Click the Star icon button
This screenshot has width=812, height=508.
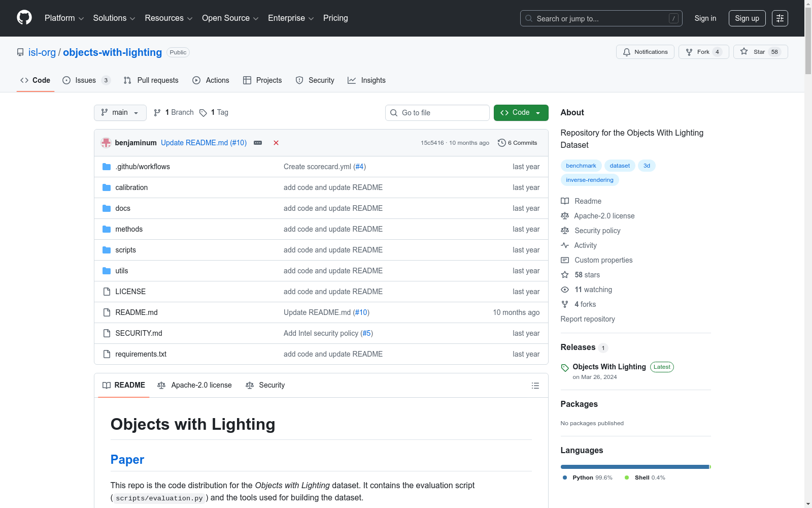pyautogui.click(x=760, y=52)
